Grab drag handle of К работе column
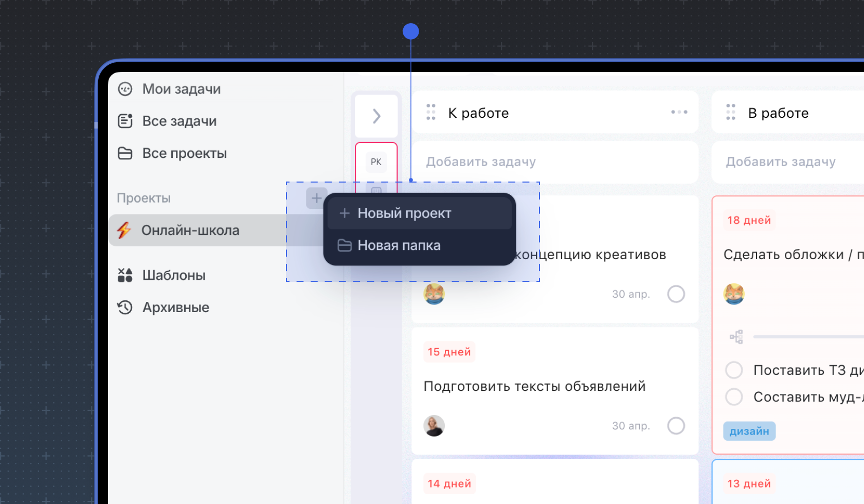Viewport: 864px width, 504px height. tap(431, 112)
